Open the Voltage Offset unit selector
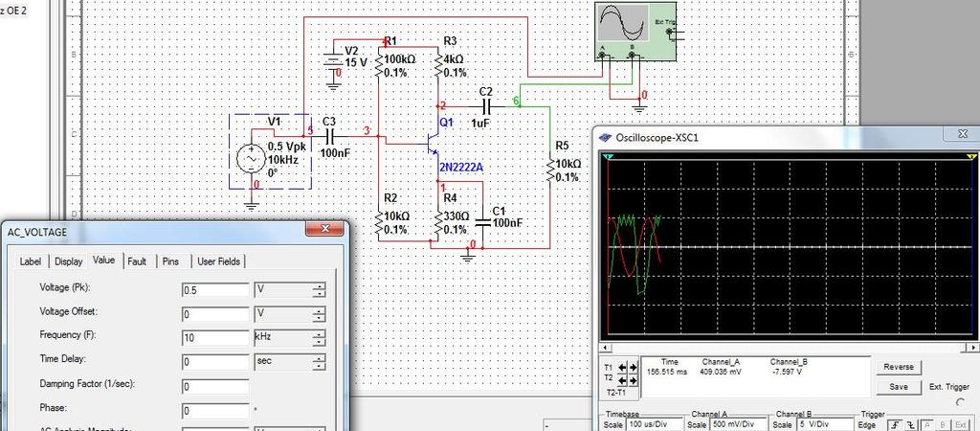 (289, 314)
